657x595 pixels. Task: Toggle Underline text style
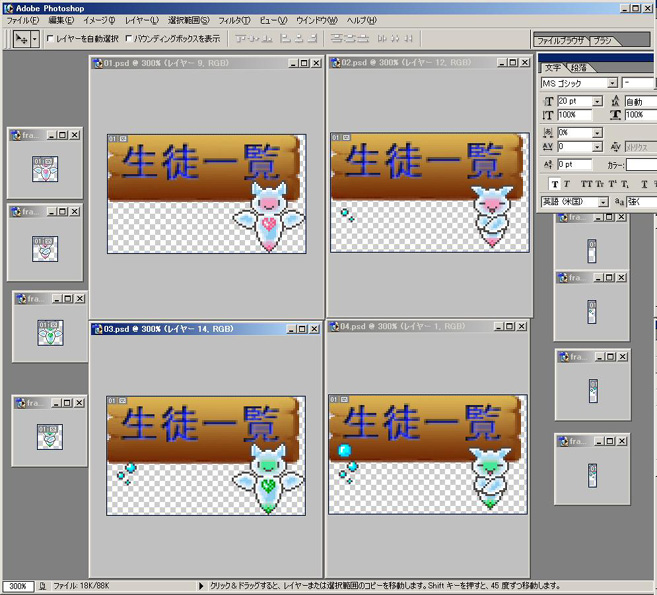point(644,184)
